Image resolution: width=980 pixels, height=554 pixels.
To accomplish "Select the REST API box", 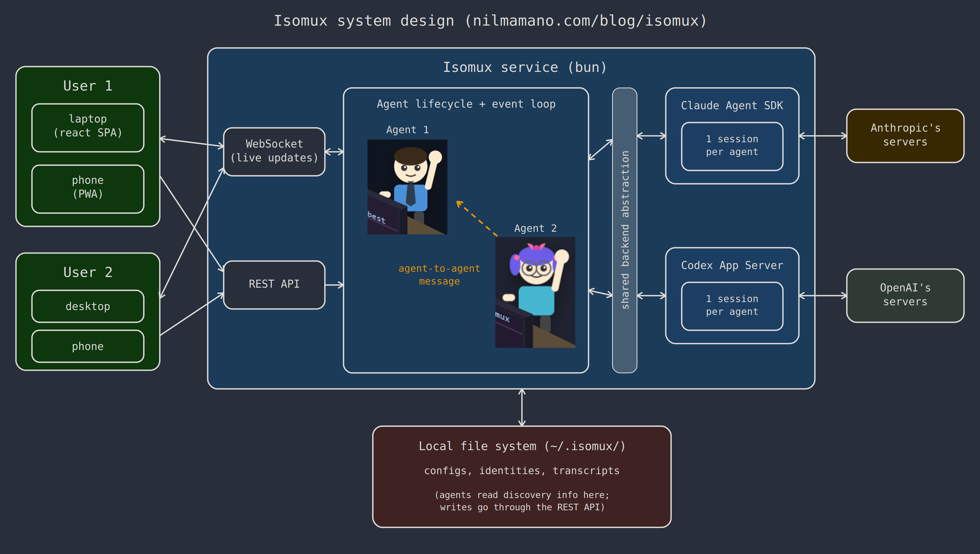I will (274, 285).
